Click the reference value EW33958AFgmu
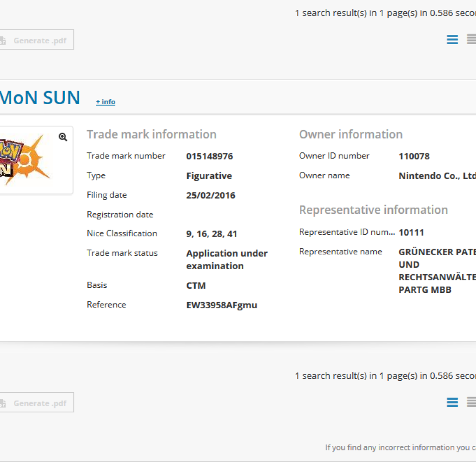The height and width of the screenshot is (476, 476). pos(221,305)
